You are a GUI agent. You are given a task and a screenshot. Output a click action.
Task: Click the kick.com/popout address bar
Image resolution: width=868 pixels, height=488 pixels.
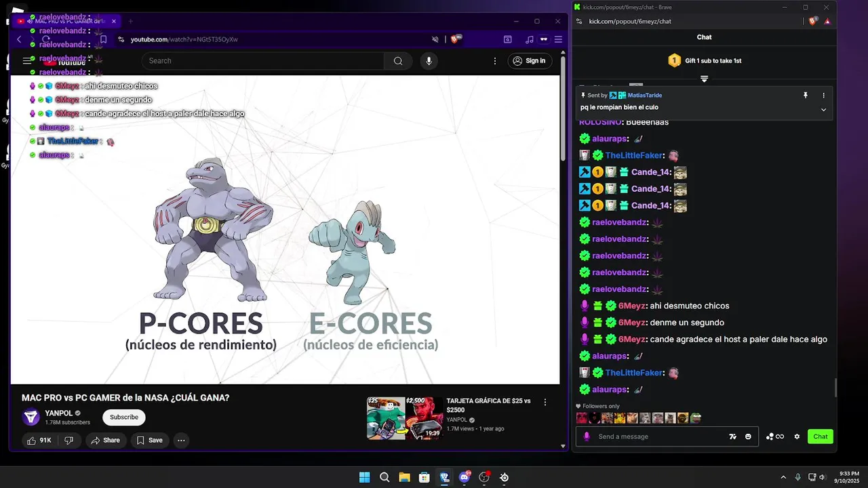pos(692,21)
